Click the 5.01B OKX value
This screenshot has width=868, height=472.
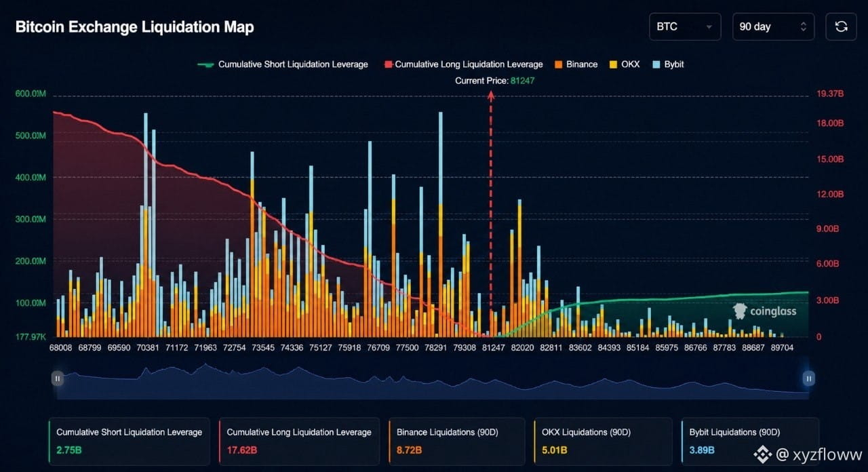tap(555, 450)
